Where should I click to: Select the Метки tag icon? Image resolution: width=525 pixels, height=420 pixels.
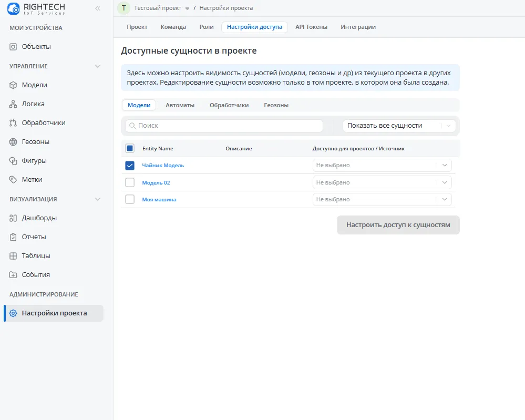14,180
